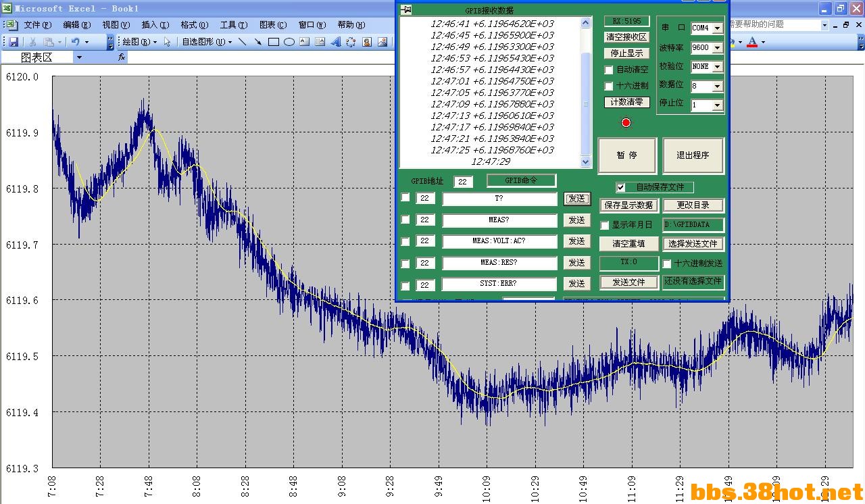
Task: Select the Select Objects pointer tool
Action: point(168,42)
